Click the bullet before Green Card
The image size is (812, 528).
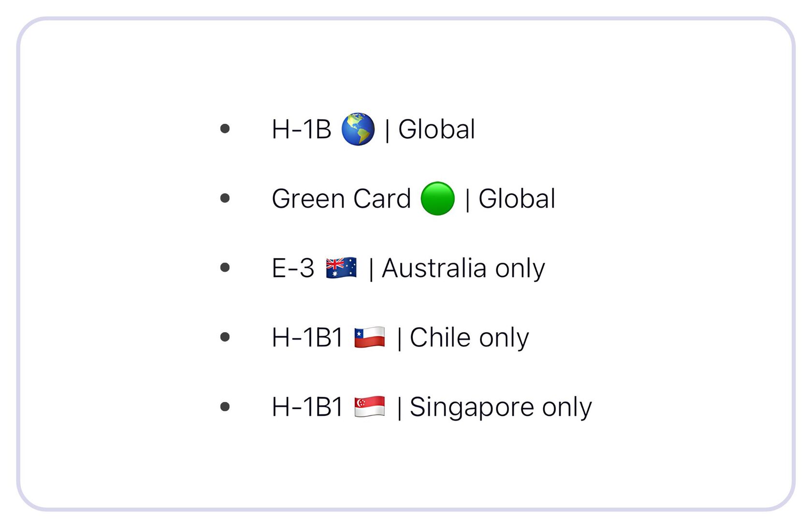[225, 198]
